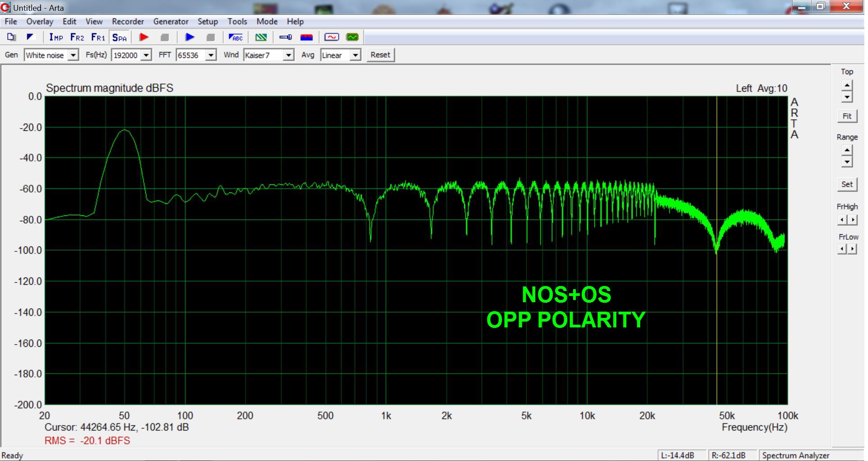Viewport: 868px width, 461px height.
Task: Click FrHigh left arrow
Action: pyautogui.click(x=842, y=220)
